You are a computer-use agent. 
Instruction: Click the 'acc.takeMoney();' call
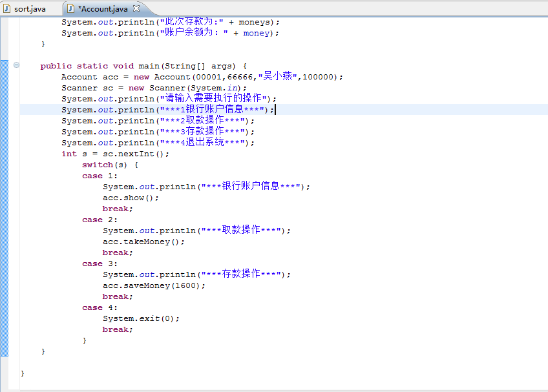[x=143, y=242]
